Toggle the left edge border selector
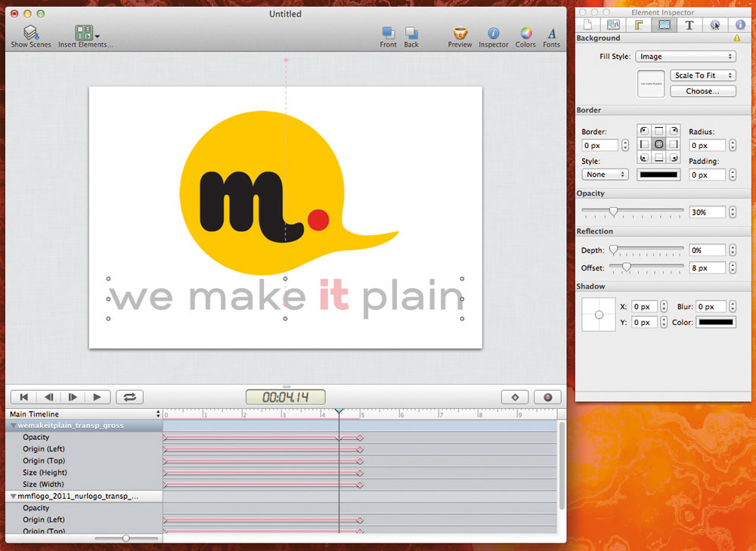756x551 pixels. pyautogui.click(x=644, y=144)
